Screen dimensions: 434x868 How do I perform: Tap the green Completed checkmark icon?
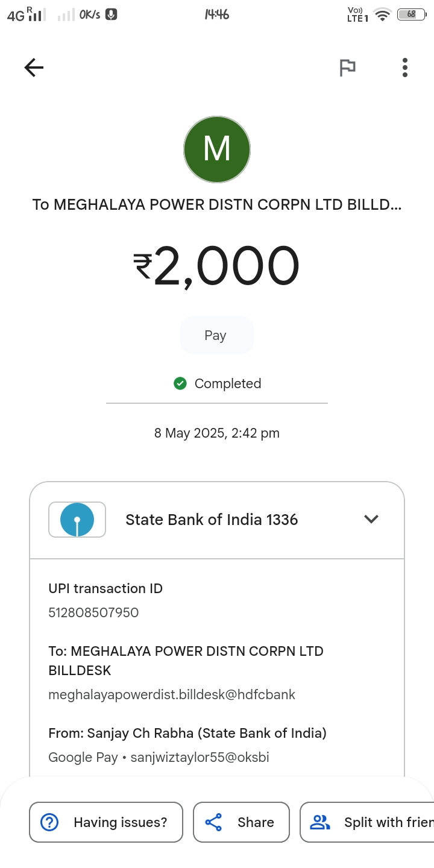180,383
